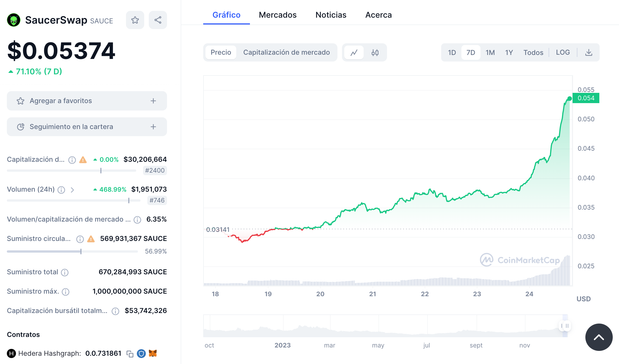Click the 468.99% volume change text

(113, 189)
